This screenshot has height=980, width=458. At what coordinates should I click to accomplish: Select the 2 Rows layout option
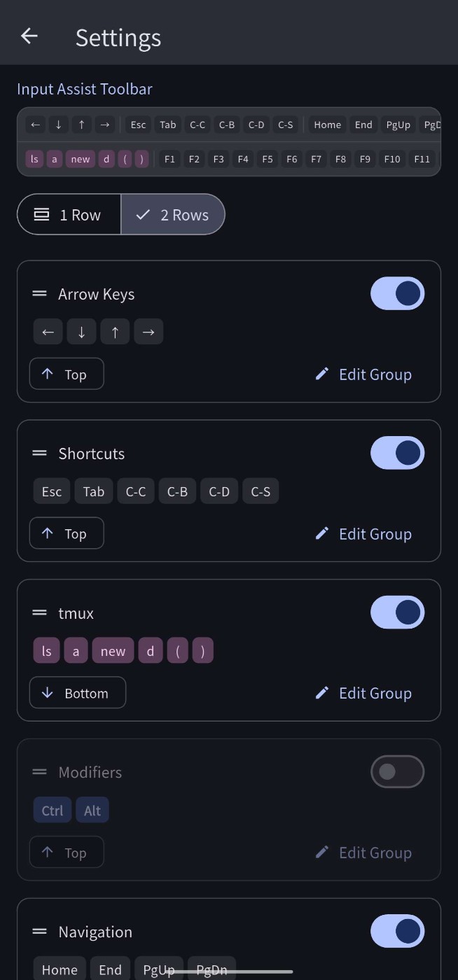coord(173,215)
